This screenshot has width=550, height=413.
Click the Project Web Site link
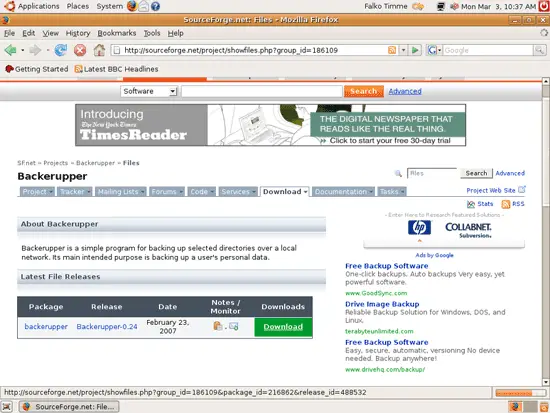pyautogui.click(x=491, y=190)
